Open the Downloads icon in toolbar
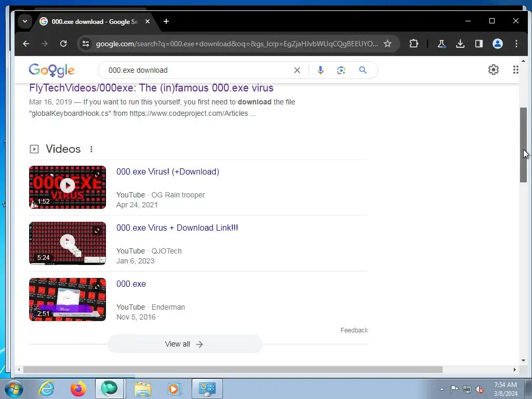 coord(460,44)
